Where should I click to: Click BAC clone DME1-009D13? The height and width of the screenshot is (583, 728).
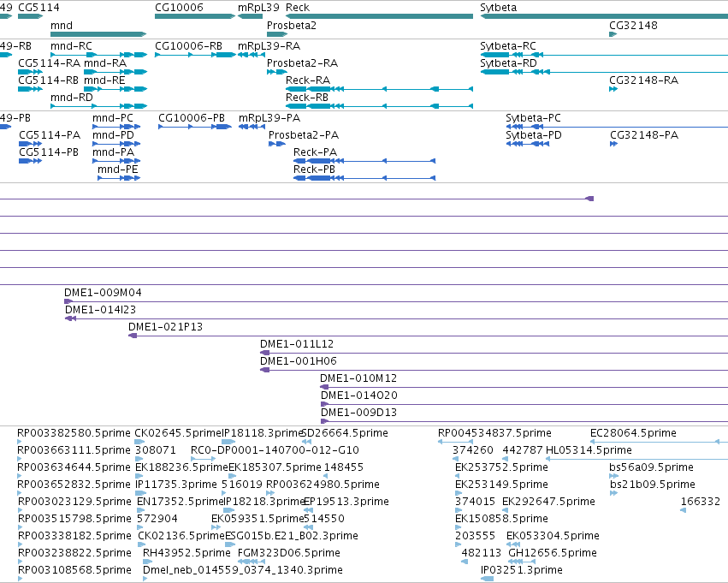pyautogui.click(x=359, y=413)
